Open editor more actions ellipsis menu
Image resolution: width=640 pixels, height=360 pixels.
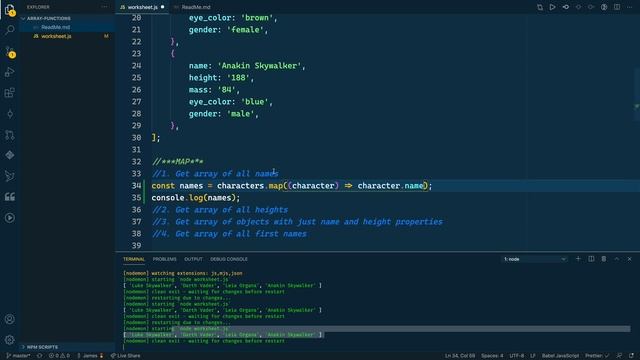pos(629,7)
